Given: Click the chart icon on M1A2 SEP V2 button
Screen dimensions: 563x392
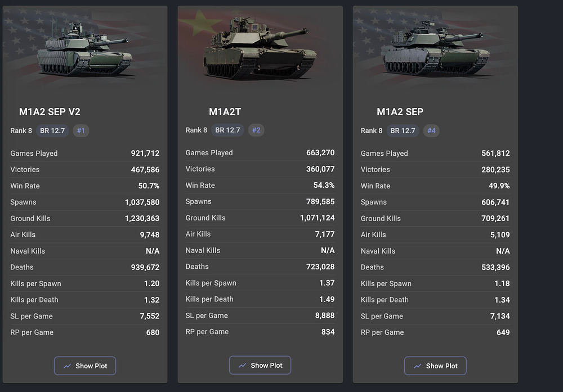Looking at the screenshot, I should [x=67, y=366].
